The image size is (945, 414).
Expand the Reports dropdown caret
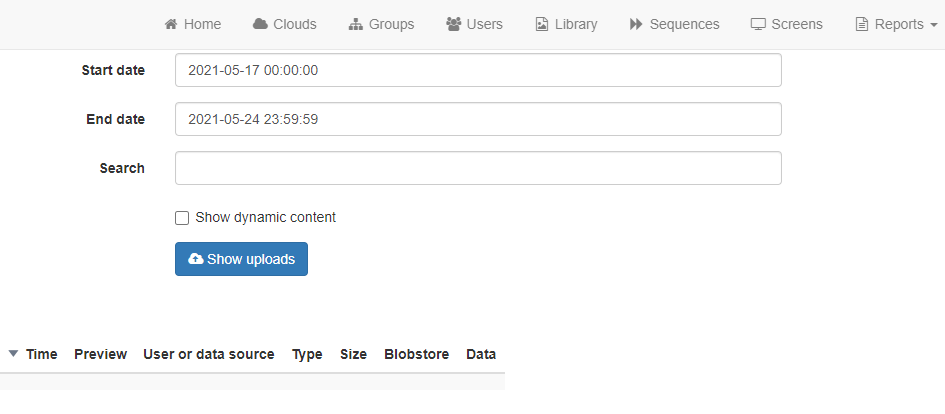tap(934, 25)
